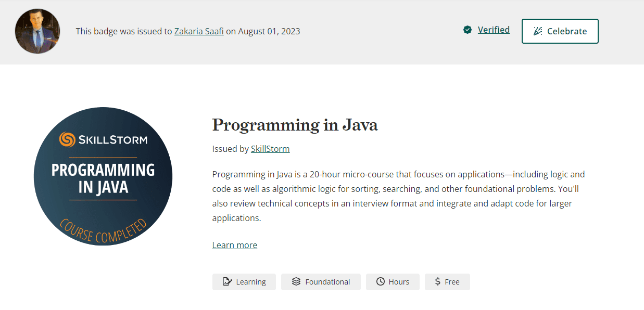Click the Celebrate button

(x=560, y=31)
